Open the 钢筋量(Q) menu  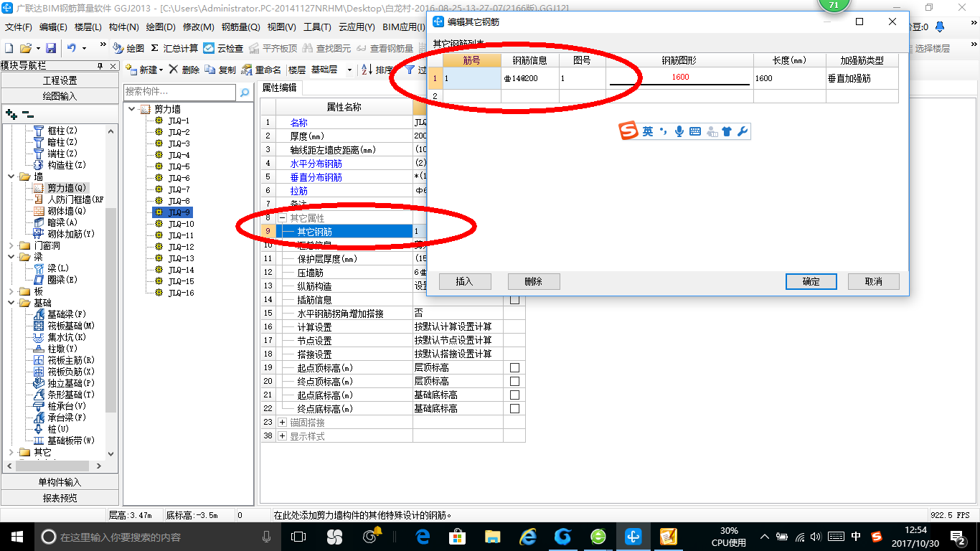(x=240, y=27)
